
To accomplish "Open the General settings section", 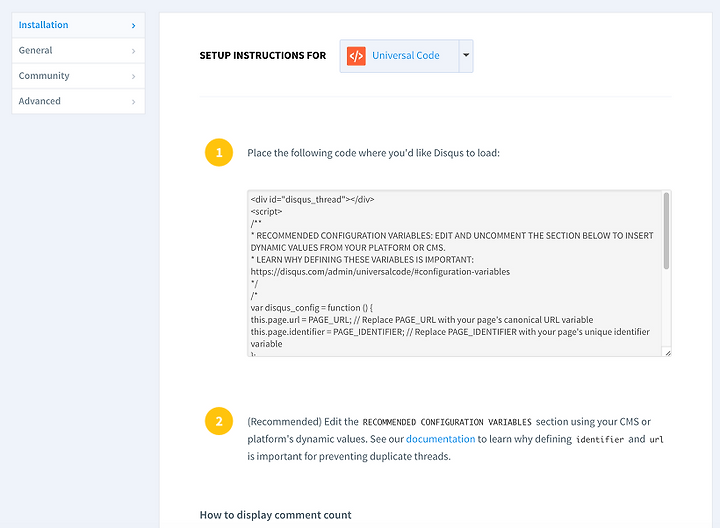I will (x=78, y=51).
